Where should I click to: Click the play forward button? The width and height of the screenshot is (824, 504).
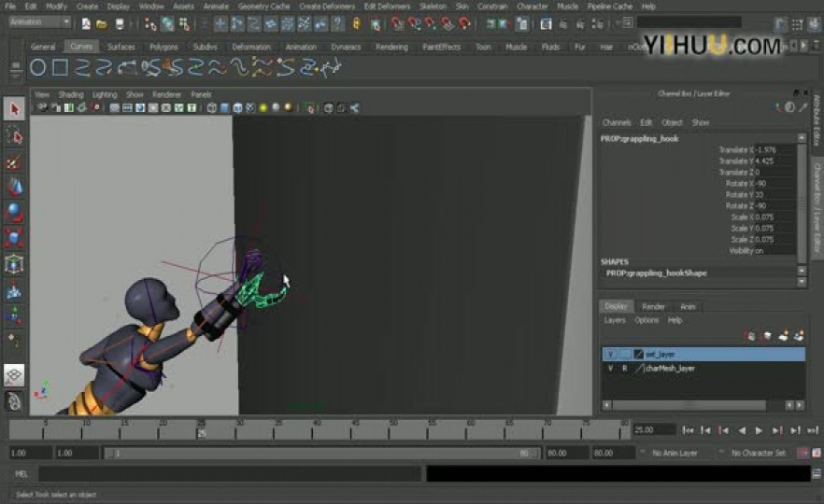(759, 430)
